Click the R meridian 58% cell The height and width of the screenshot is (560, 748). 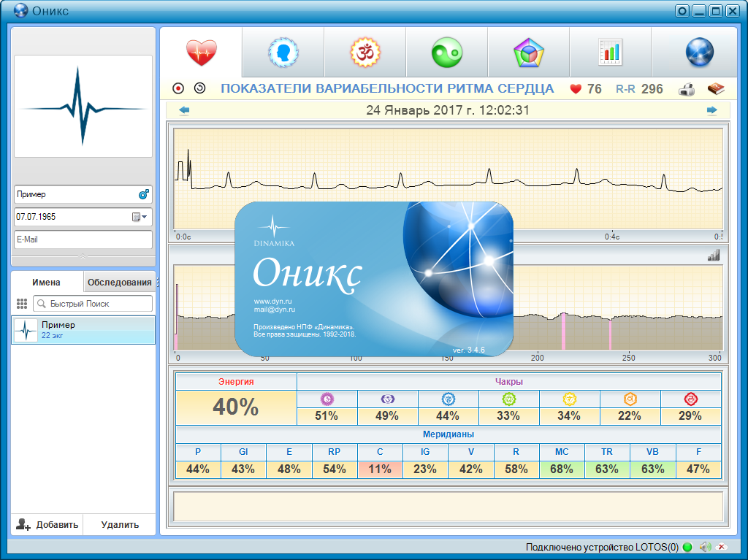pos(516,469)
